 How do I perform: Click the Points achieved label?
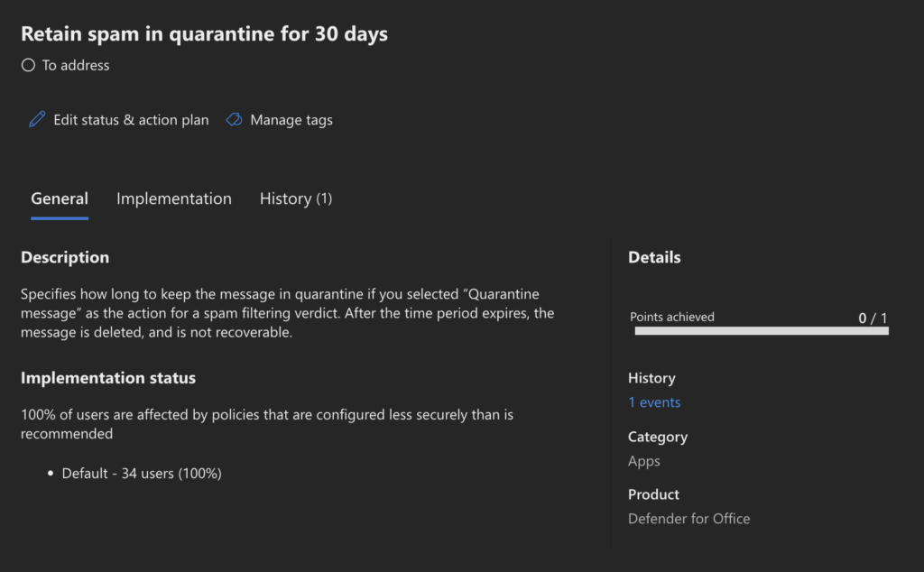[672, 317]
